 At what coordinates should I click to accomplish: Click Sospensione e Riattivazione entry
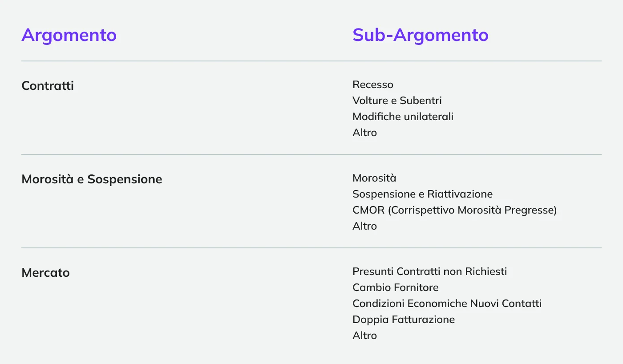tap(422, 194)
